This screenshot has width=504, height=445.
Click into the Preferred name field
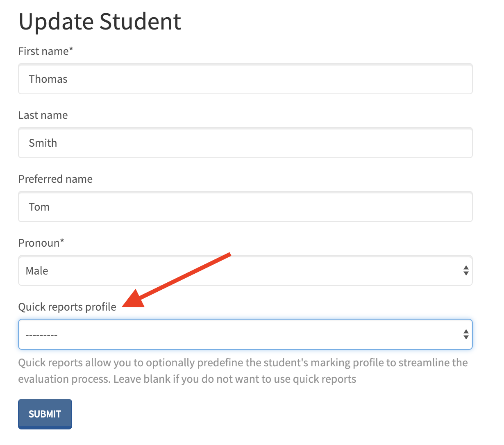[245, 207]
